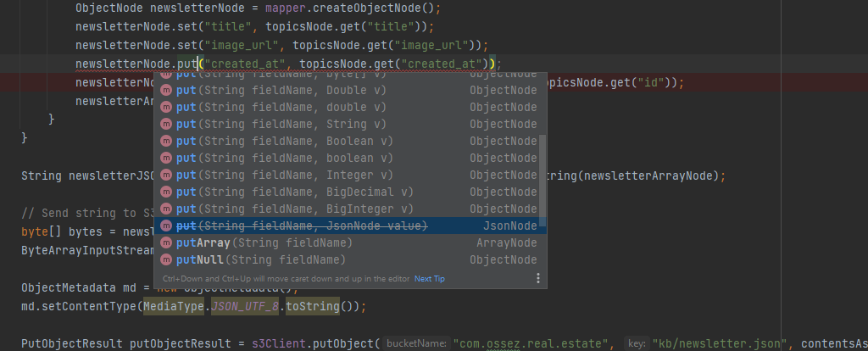
Task: Click JsonNode return type in highlighted row
Action: click(x=509, y=226)
